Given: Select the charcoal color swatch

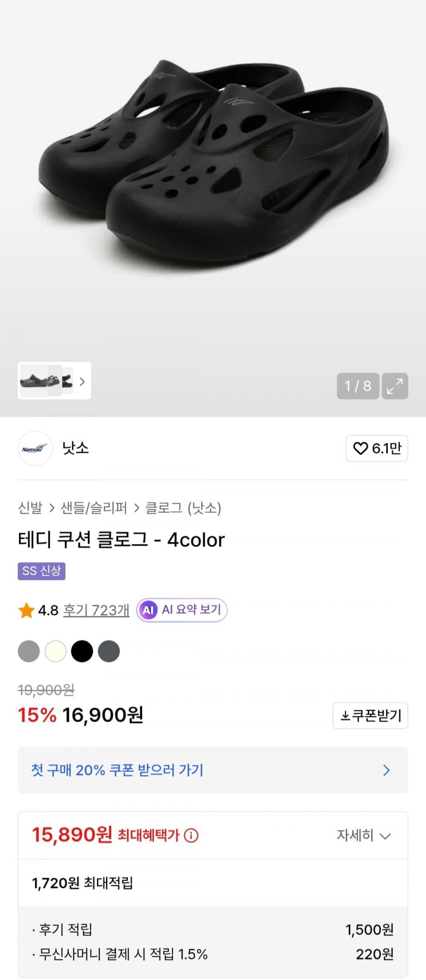Looking at the screenshot, I should [109, 651].
